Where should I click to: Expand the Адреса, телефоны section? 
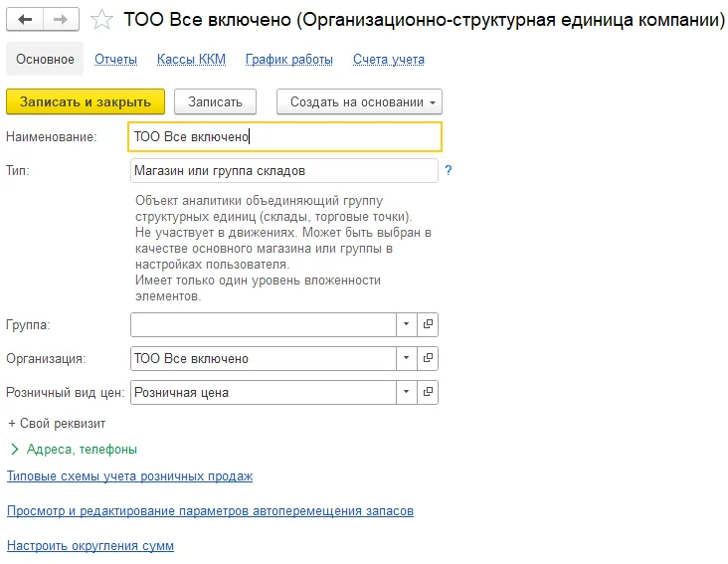pos(74,449)
